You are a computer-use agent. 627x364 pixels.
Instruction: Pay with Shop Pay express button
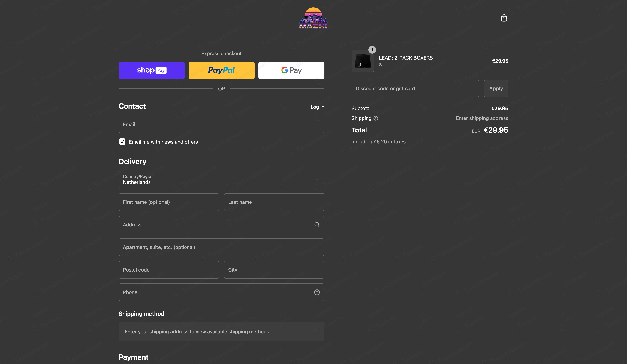[152, 70]
